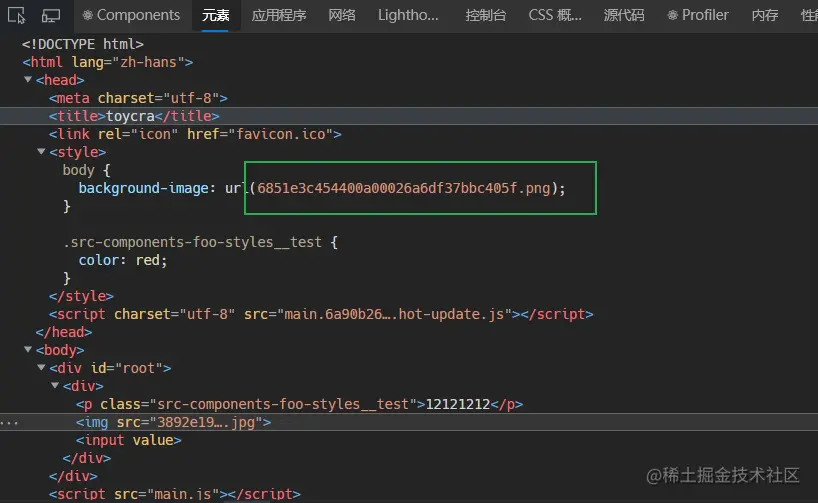Select the p element with 12121212
Screen dimensions: 818x503
pyautogui.click(x=299, y=404)
